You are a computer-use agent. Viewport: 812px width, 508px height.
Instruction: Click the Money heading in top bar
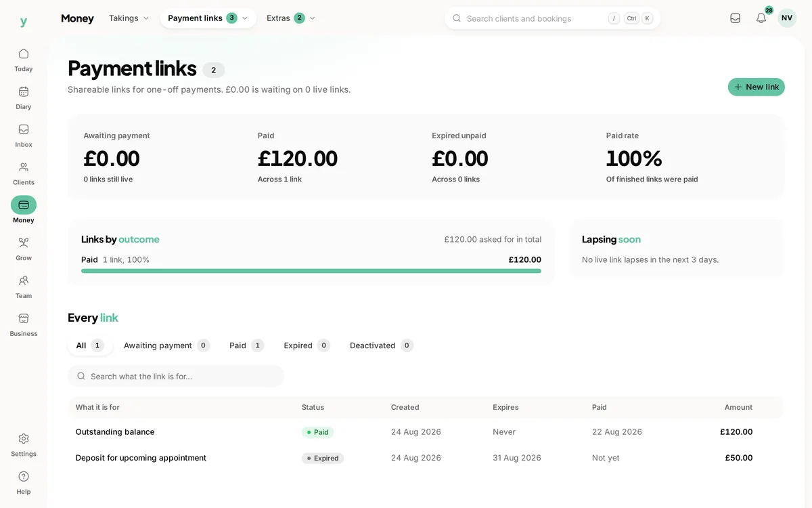pos(77,18)
